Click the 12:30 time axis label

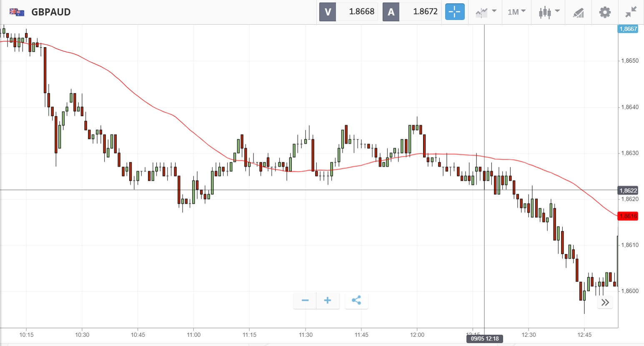tap(529, 335)
